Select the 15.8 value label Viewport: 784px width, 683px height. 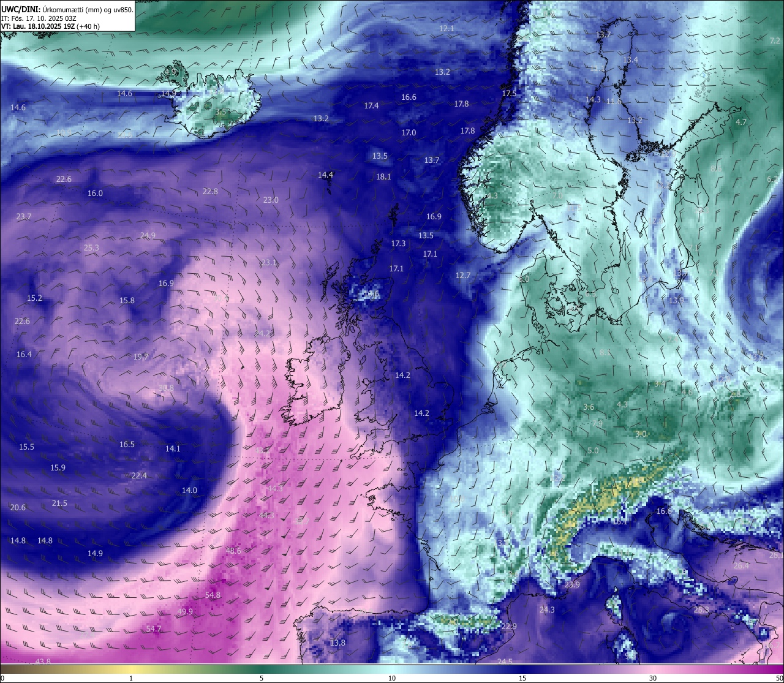click(x=127, y=301)
